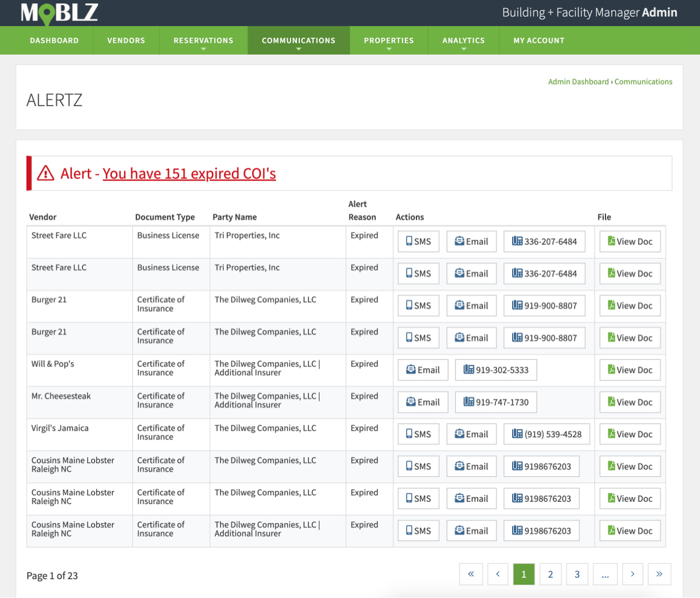The height and width of the screenshot is (598, 700).
Task: View Doc for Mr. Cheesesteak
Action: [x=630, y=402]
